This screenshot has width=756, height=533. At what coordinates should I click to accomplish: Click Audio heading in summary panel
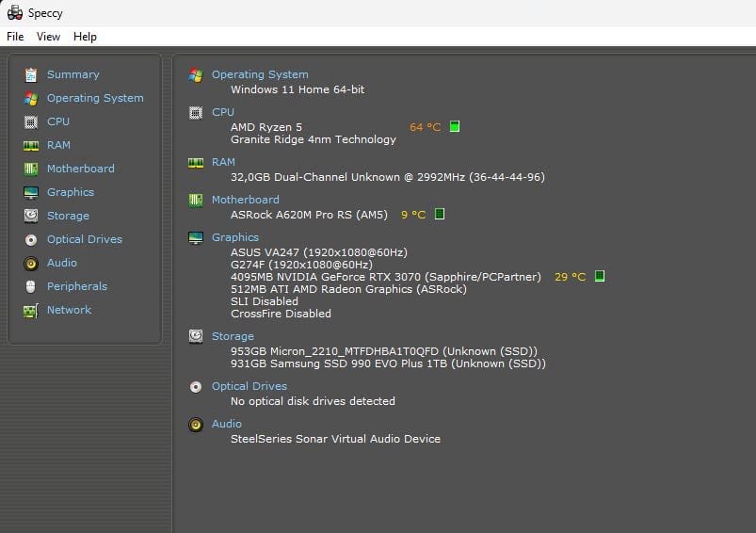click(x=227, y=424)
